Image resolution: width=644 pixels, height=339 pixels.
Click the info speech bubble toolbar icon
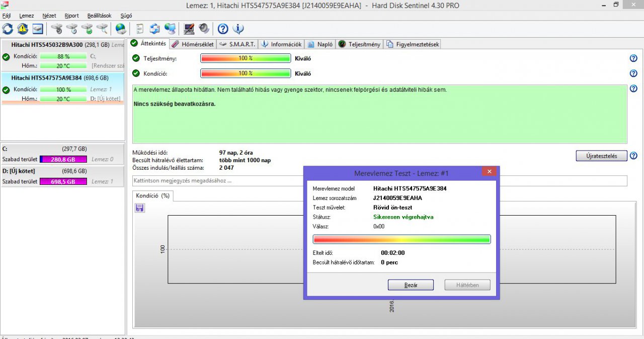[238, 28]
